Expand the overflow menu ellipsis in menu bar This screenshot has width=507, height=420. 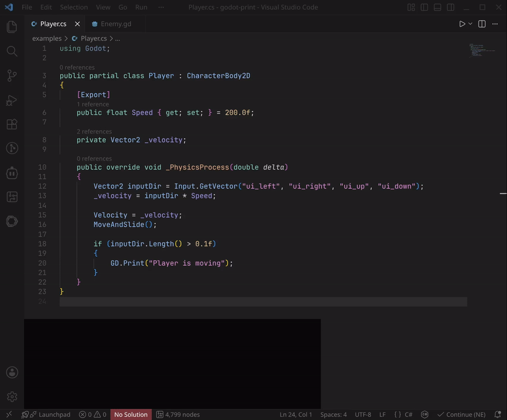(161, 7)
